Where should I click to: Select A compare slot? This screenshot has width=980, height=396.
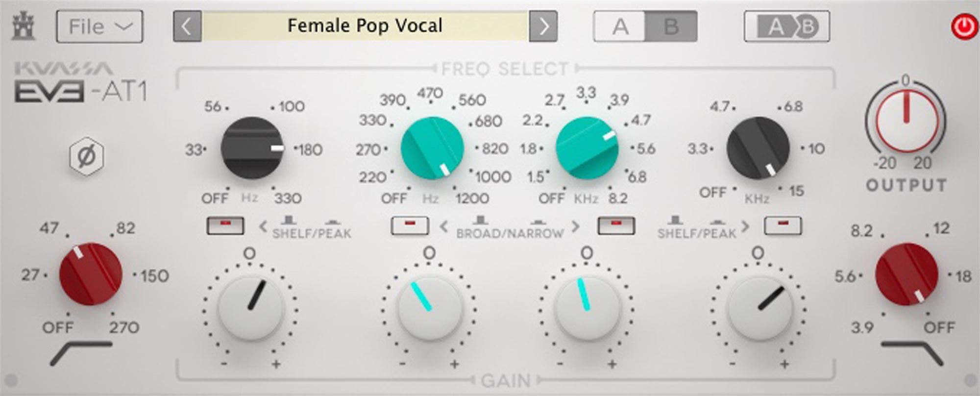tap(620, 26)
